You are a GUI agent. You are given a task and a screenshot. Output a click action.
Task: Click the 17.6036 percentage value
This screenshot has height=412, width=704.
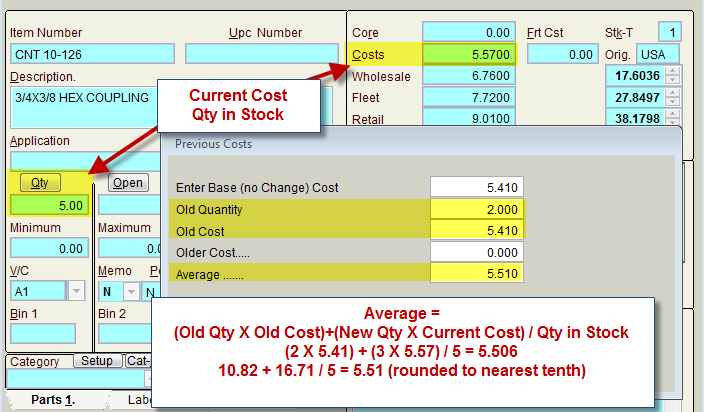click(637, 75)
